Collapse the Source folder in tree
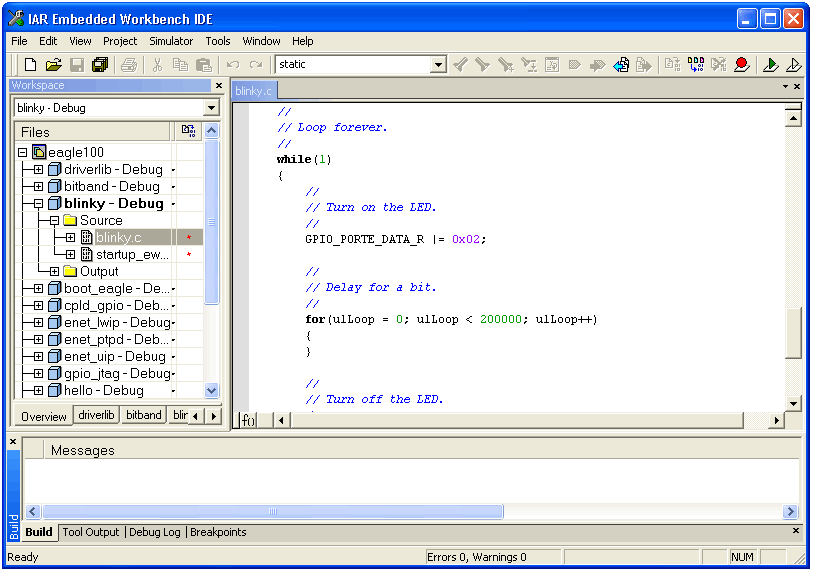 pyautogui.click(x=54, y=221)
